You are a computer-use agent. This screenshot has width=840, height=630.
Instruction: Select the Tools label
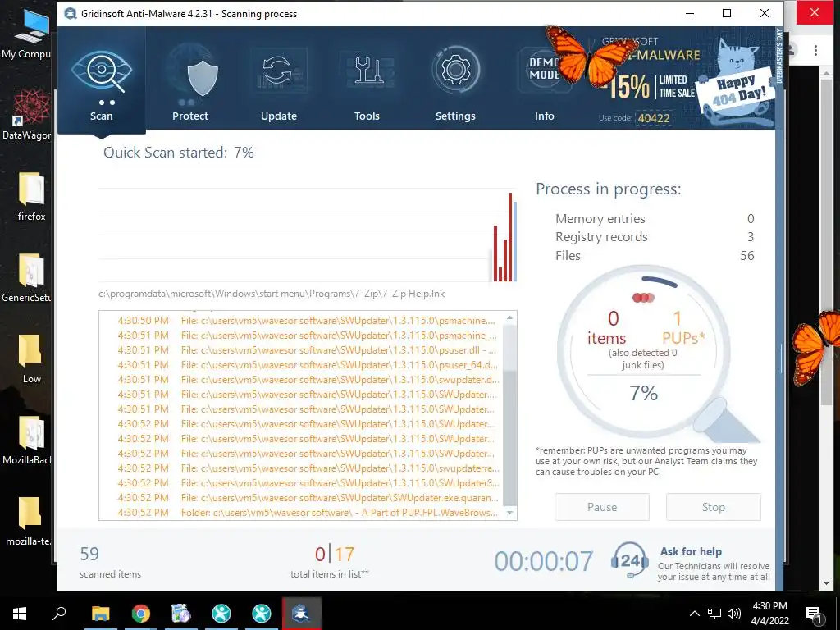pos(367,116)
